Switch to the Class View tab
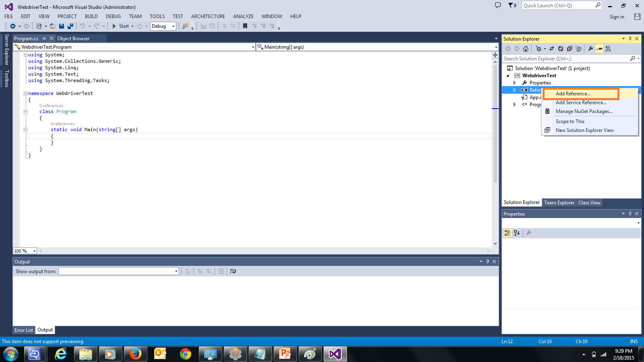The image size is (644, 362). [589, 203]
